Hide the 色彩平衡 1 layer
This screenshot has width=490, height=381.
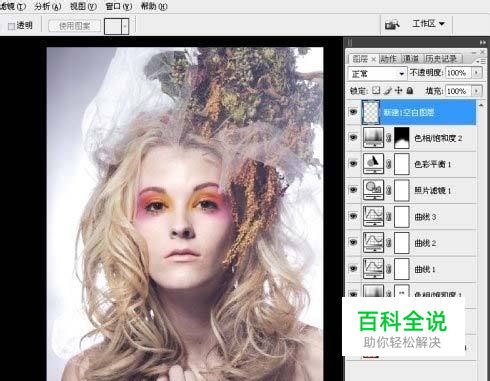[x=353, y=163]
